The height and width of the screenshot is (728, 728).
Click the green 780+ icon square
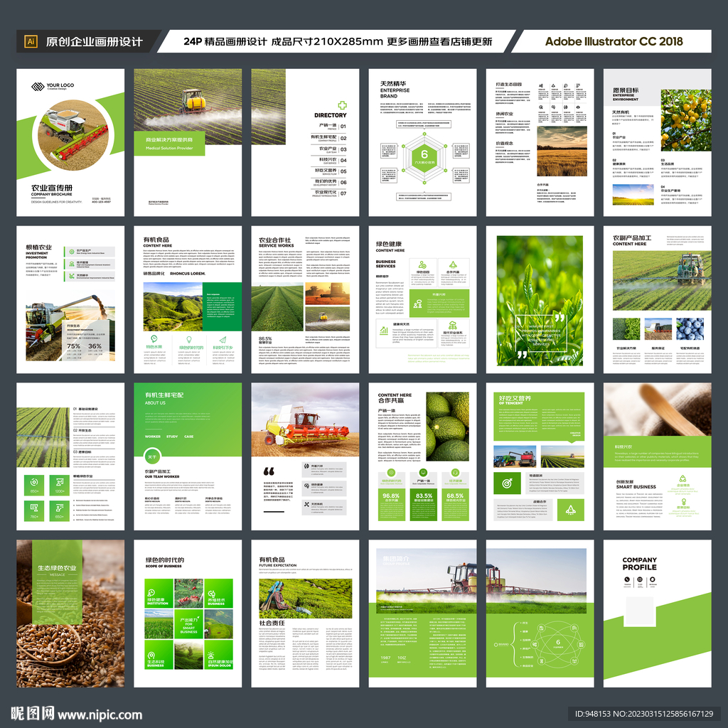34,510
